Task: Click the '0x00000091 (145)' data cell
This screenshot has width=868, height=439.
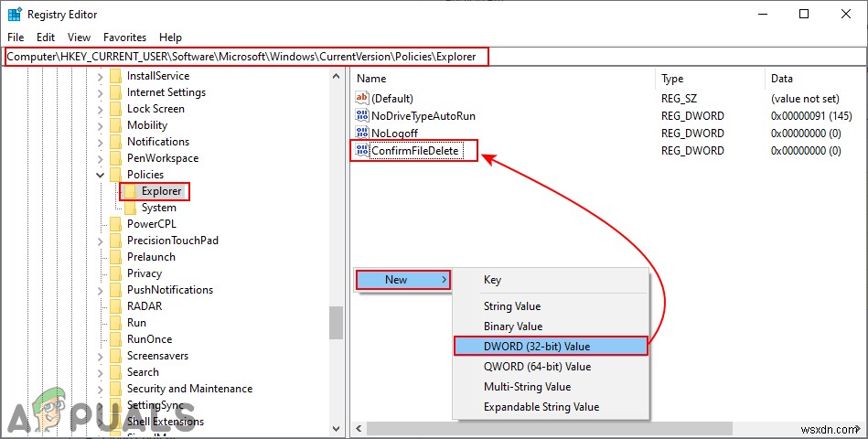Action: coord(811,116)
